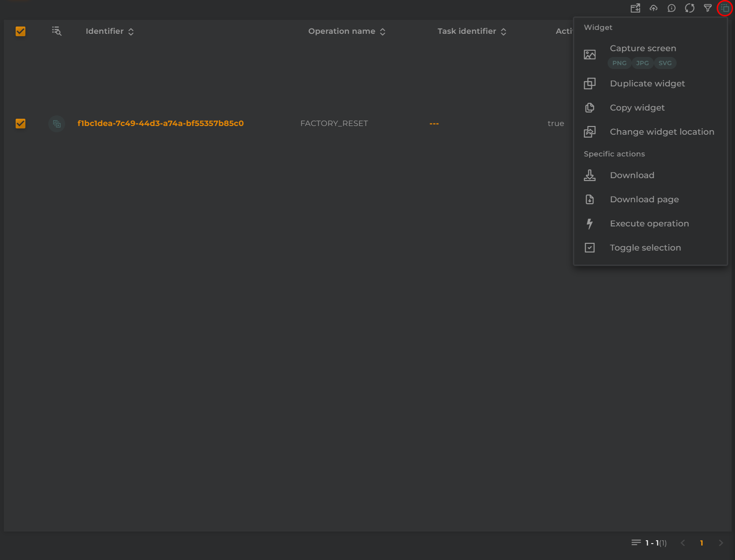Click the SVG format badge
This screenshot has height=560, width=735.
tap(665, 63)
